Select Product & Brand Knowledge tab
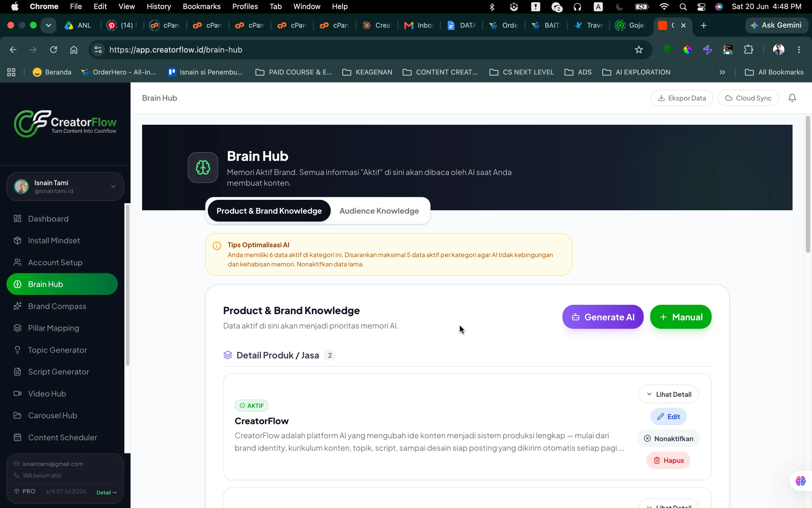812x508 pixels. click(269, 211)
